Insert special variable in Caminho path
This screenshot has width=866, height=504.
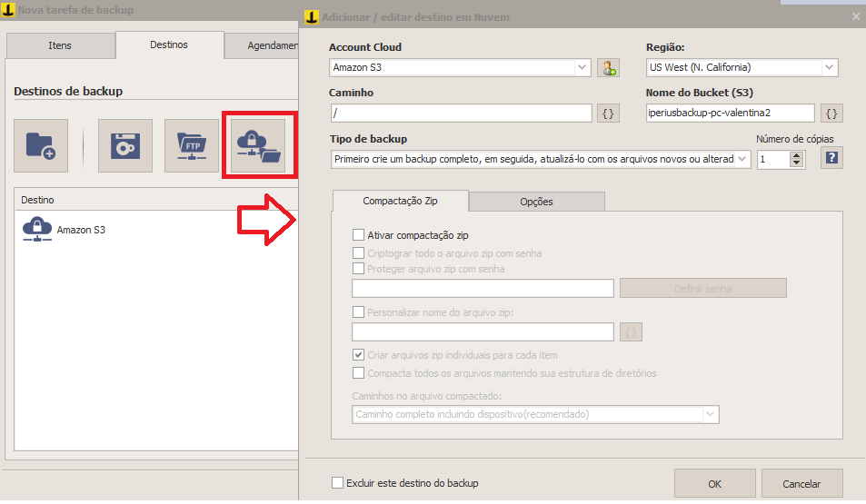[608, 114]
